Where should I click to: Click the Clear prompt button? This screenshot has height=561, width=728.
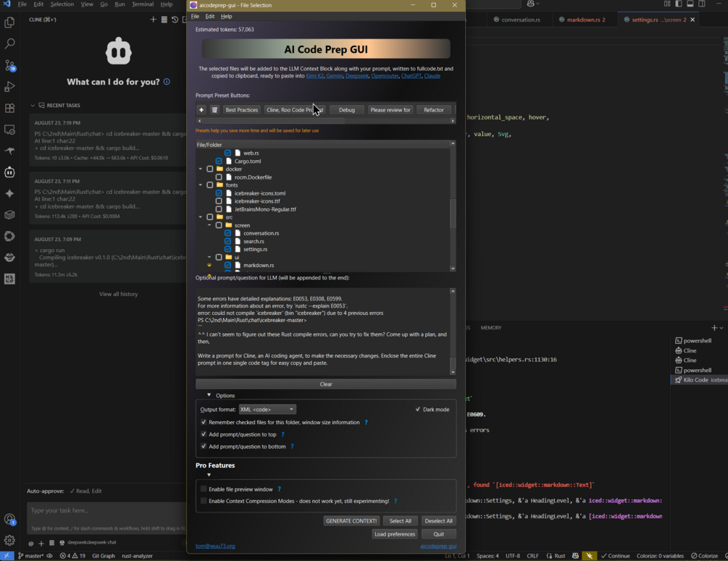pos(326,384)
